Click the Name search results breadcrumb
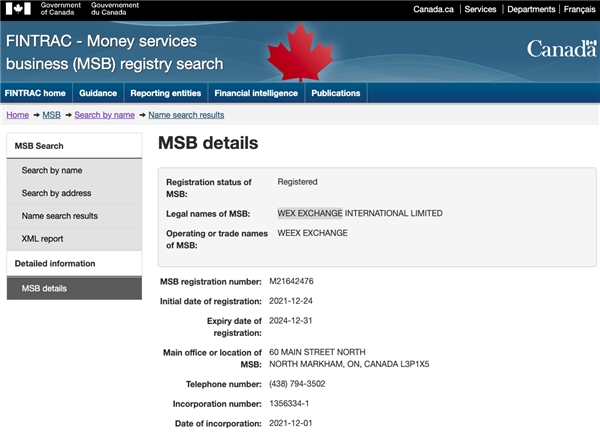 [187, 115]
